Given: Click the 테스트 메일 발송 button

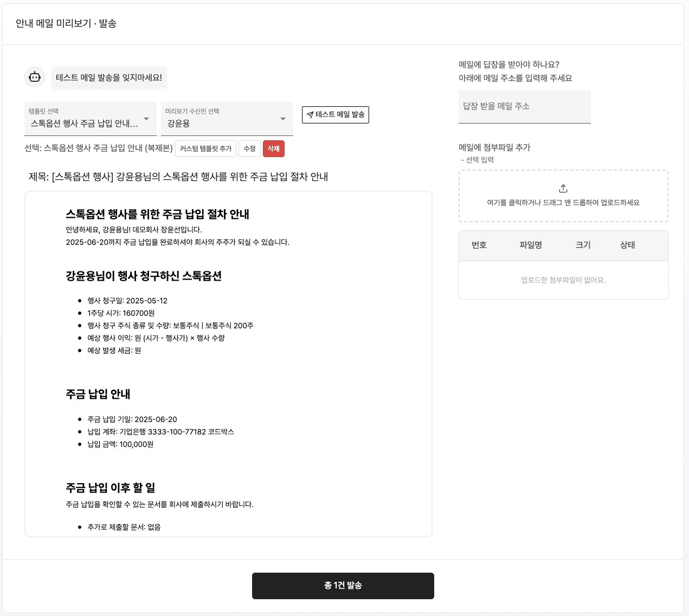Looking at the screenshot, I should 336,115.
